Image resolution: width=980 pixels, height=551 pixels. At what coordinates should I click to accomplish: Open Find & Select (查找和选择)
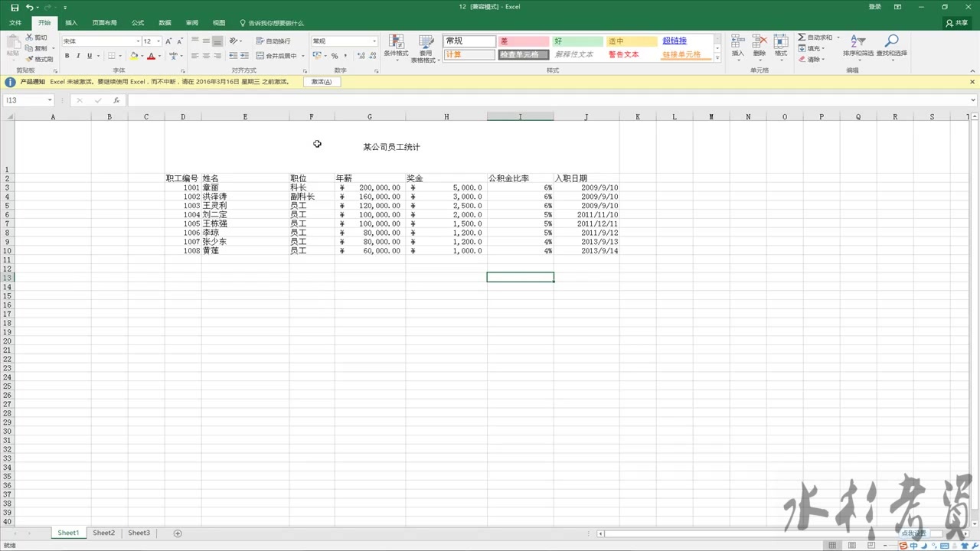(x=891, y=46)
